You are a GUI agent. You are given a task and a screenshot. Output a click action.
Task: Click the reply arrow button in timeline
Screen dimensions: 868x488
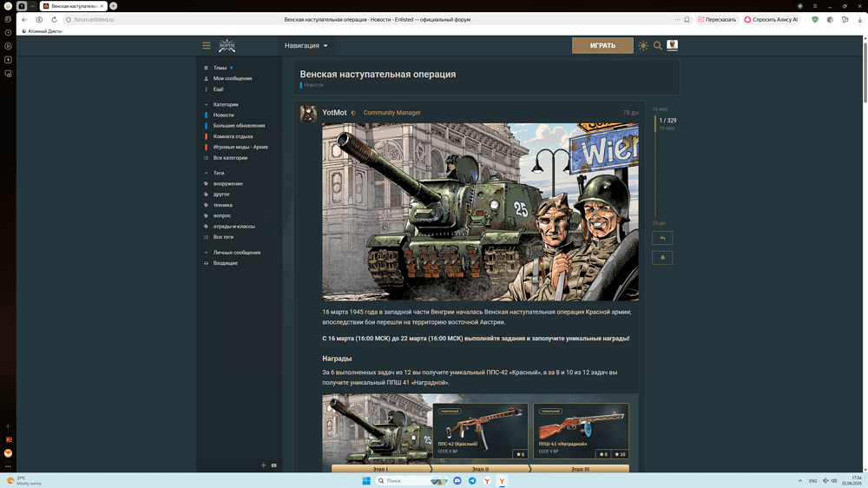pyautogui.click(x=662, y=238)
